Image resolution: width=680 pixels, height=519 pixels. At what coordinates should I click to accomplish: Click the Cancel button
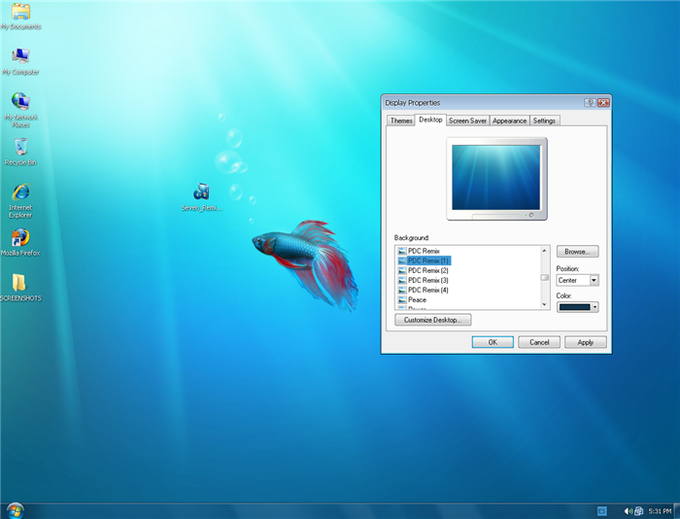(x=539, y=342)
